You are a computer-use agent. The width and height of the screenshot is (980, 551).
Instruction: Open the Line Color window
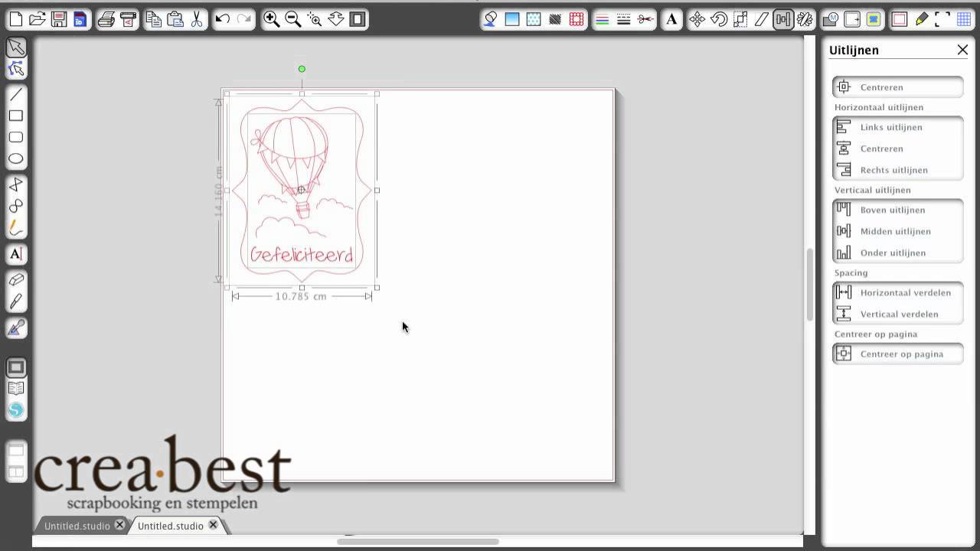point(603,19)
